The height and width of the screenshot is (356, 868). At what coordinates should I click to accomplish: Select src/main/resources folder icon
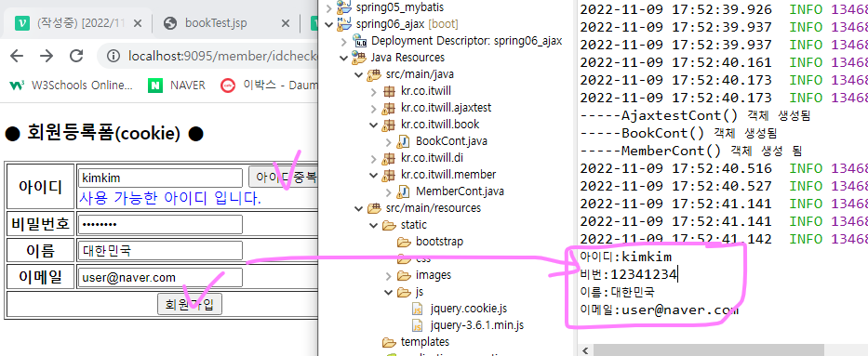pos(375,208)
